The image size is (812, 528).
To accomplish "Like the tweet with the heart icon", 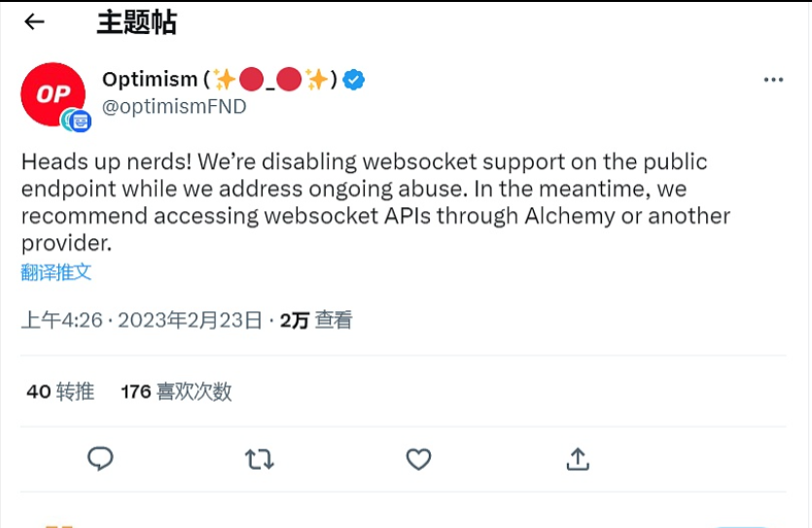I will point(418,458).
